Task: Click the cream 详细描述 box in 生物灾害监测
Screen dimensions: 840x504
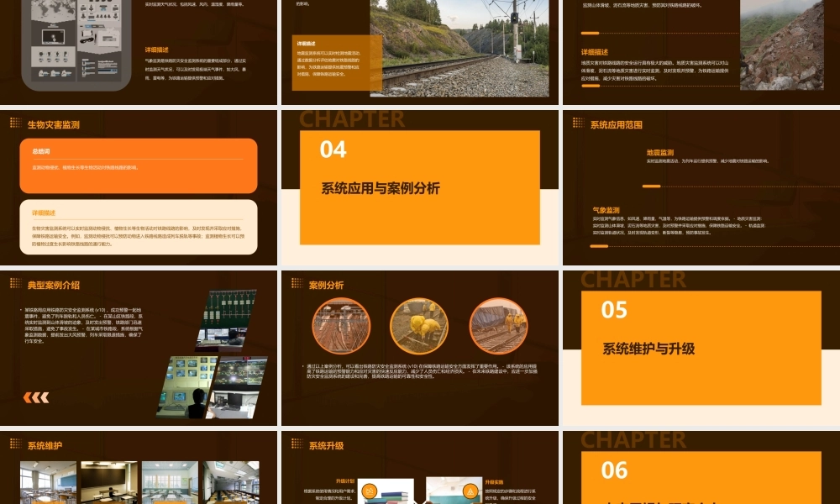Action: 139,227
